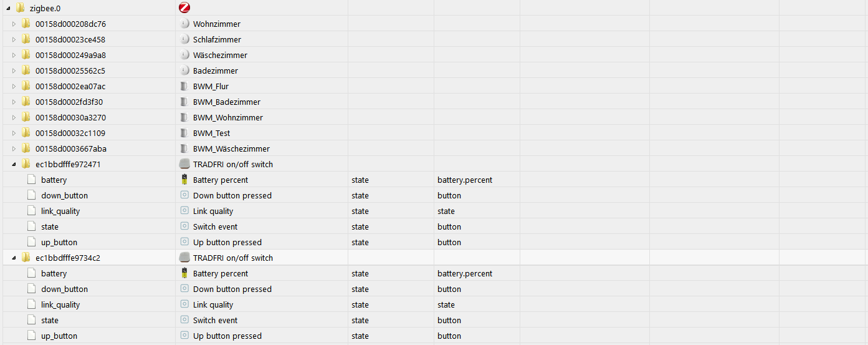
Task: Expand device 00158d00025562c5
Action: click(14, 70)
